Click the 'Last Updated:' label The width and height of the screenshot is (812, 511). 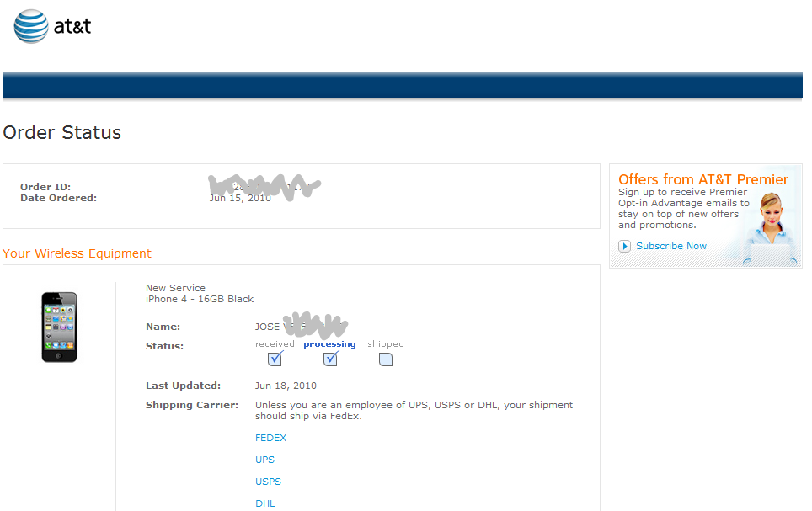click(184, 386)
